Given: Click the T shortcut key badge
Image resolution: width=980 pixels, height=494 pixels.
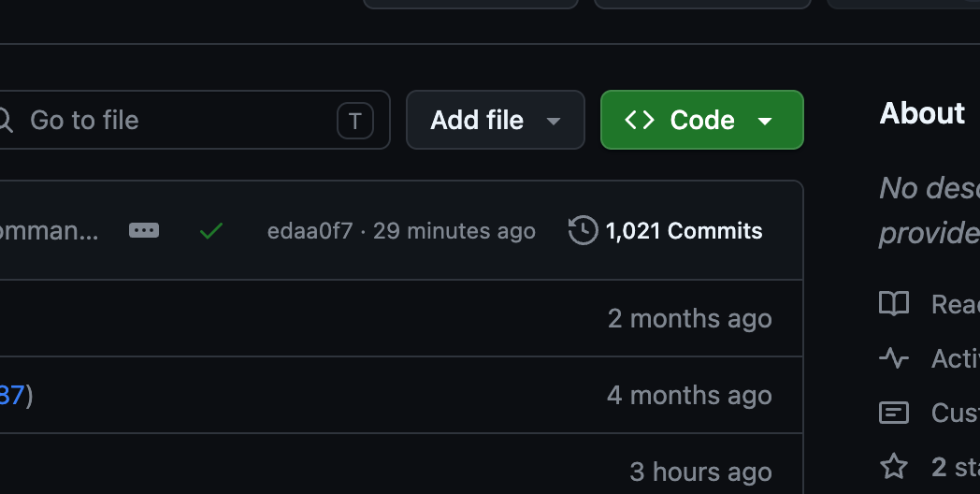Looking at the screenshot, I should (x=354, y=121).
